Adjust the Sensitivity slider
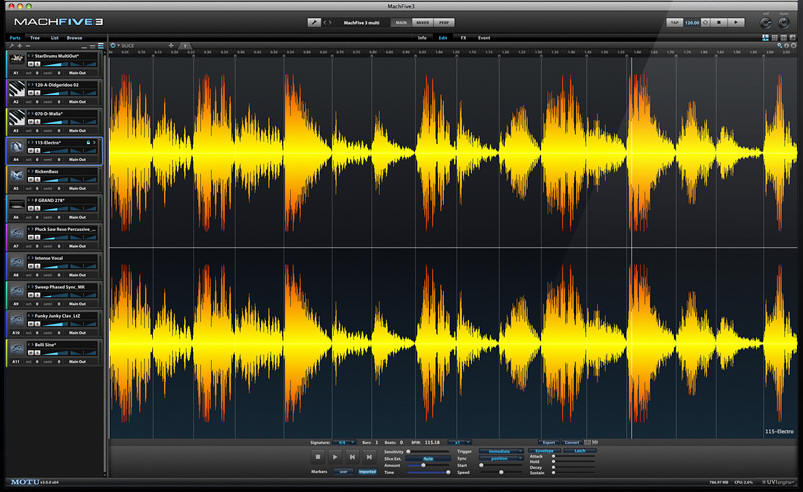This screenshot has width=803, height=492. [x=420, y=451]
